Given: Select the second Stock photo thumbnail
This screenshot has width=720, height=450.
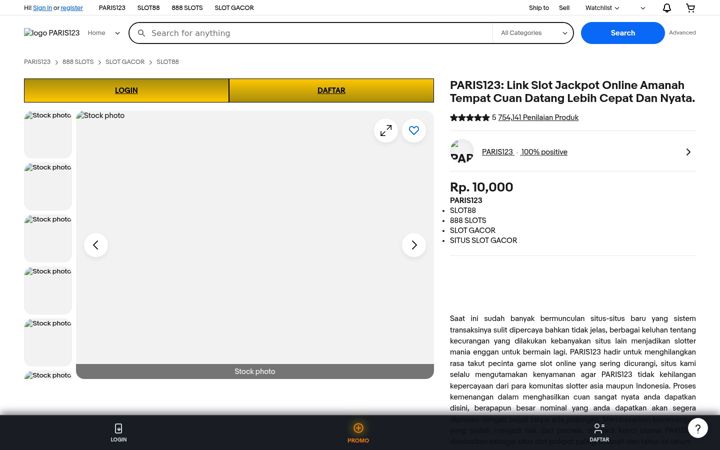Looking at the screenshot, I should pyautogui.click(x=48, y=186).
